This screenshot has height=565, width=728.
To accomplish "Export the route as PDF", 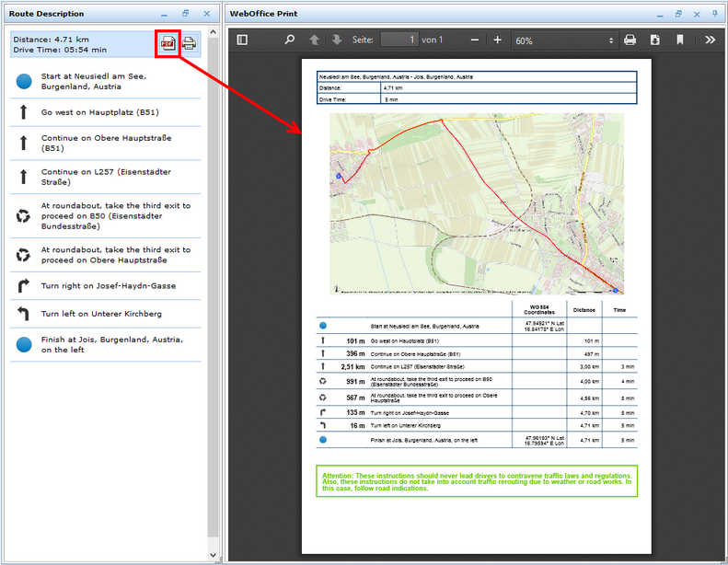I will (168, 43).
